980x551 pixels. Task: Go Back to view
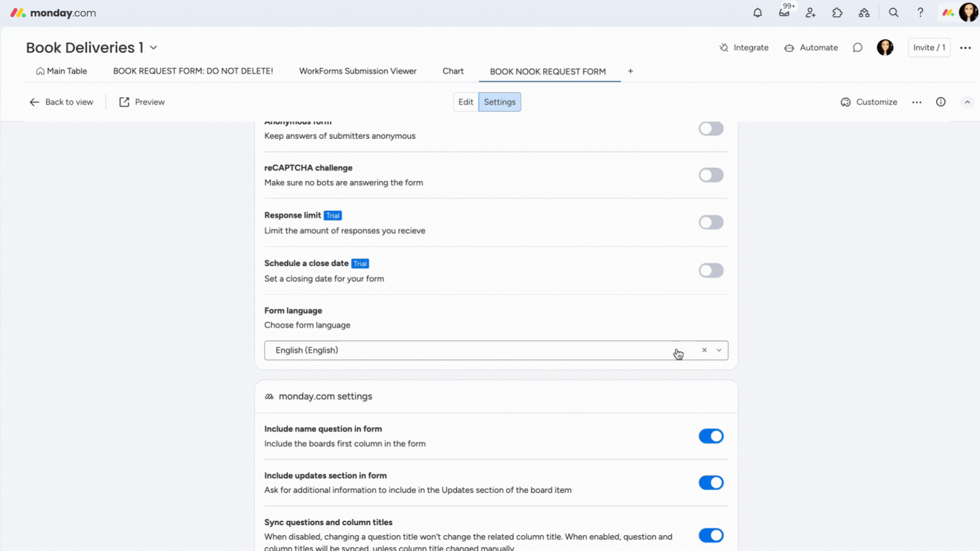(x=61, y=102)
